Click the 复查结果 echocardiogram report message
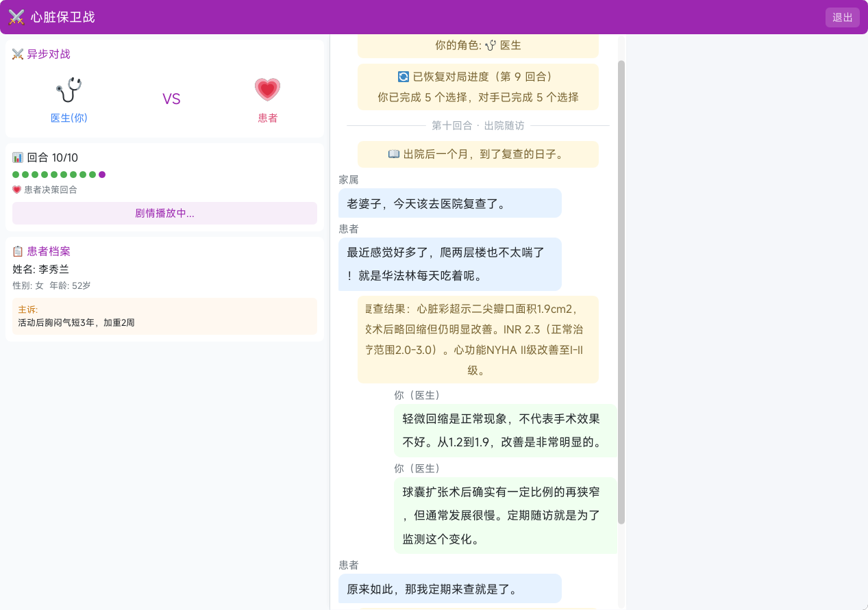868x610 pixels. pyautogui.click(x=478, y=340)
